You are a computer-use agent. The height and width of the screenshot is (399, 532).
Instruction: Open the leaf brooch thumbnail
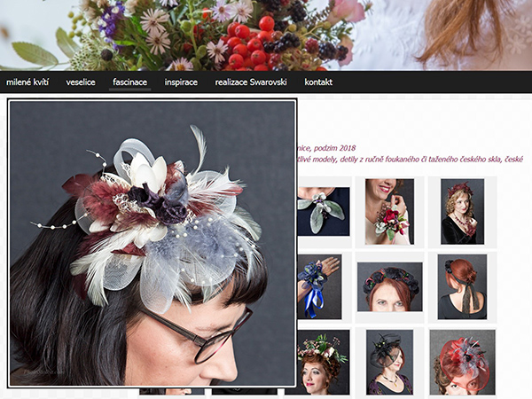(x=324, y=211)
